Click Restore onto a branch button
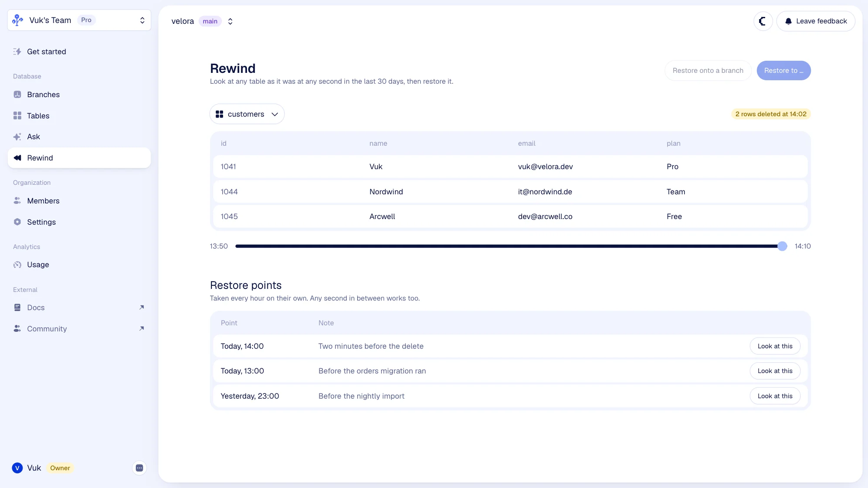 point(708,71)
